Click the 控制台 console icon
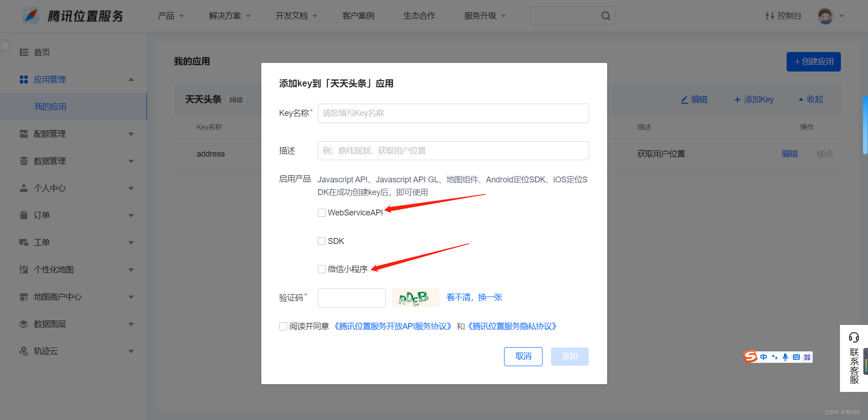The image size is (868, 420). (x=769, y=16)
